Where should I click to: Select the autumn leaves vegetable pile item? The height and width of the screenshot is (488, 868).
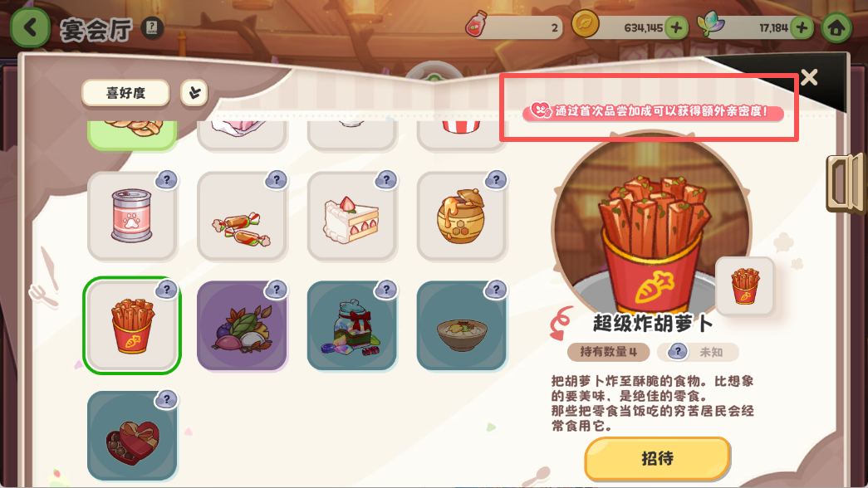242,325
